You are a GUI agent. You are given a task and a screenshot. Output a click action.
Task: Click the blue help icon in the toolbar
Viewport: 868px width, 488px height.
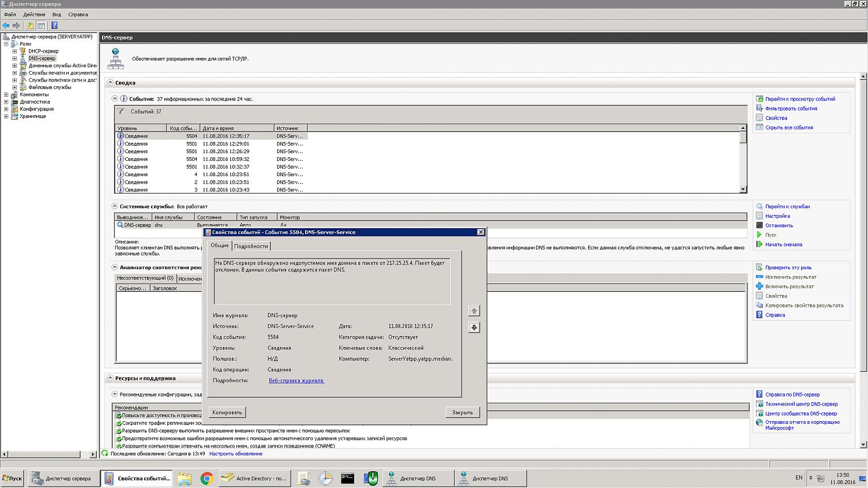point(54,25)
